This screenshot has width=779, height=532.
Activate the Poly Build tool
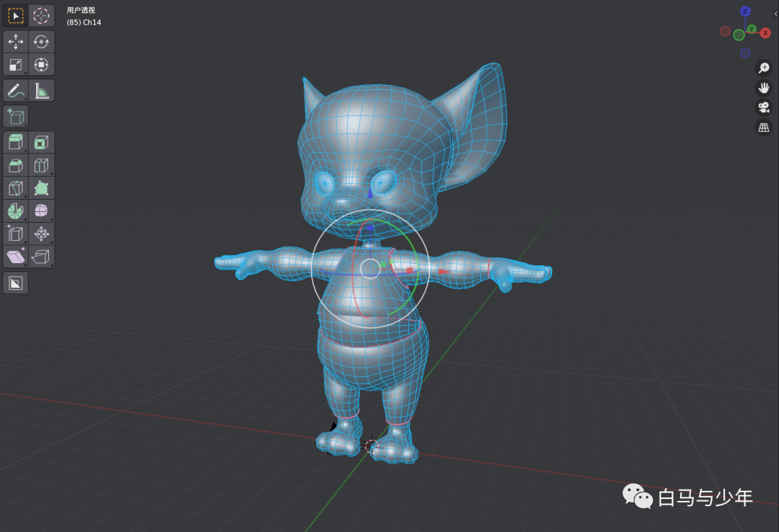tap(41, 188)
